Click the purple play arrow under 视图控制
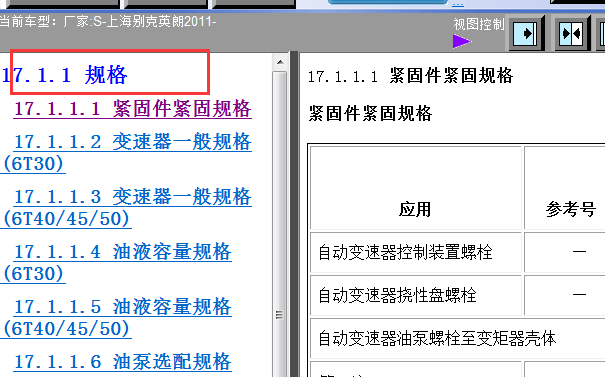Image resolution: width=605 pixels, height=377 pixels. [x=461, y=41]
